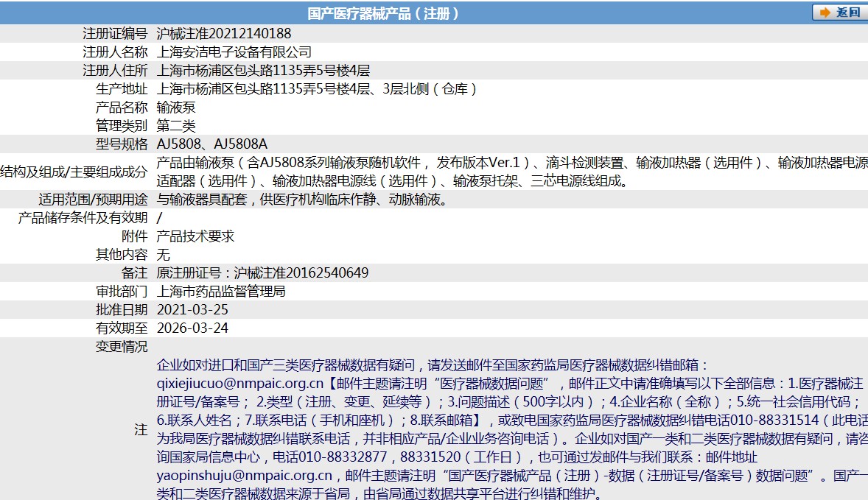Click the 结构及组成/主要组成成分 label
The image size is (868, 500).
pos(74,172)
